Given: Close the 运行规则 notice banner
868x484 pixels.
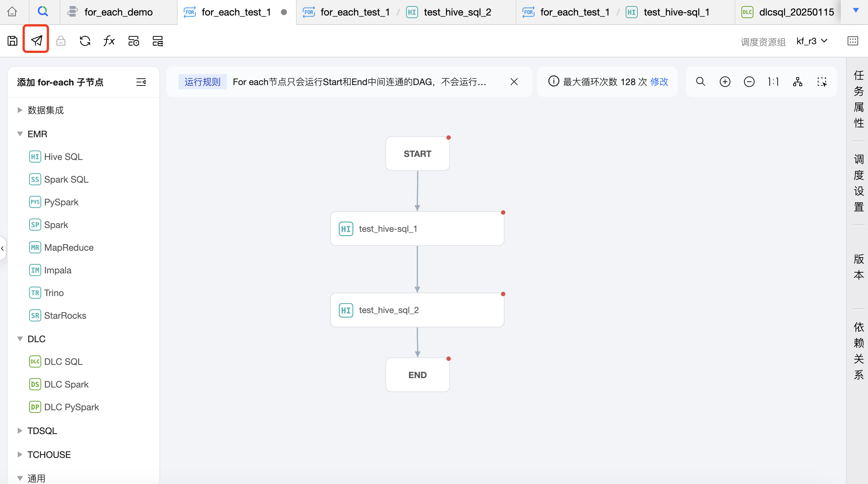Looking at the screenshot, I should [x=514, y=82].
